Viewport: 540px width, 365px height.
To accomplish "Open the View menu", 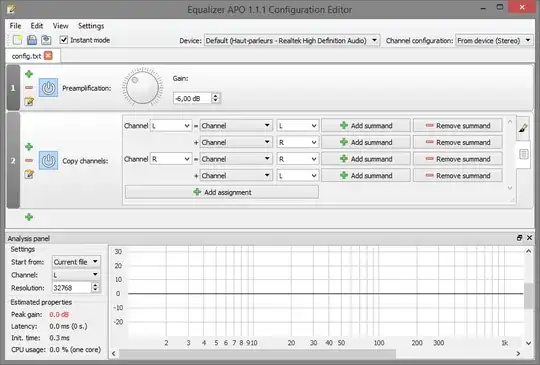I will pyautogui.click(x=61, y=26).
